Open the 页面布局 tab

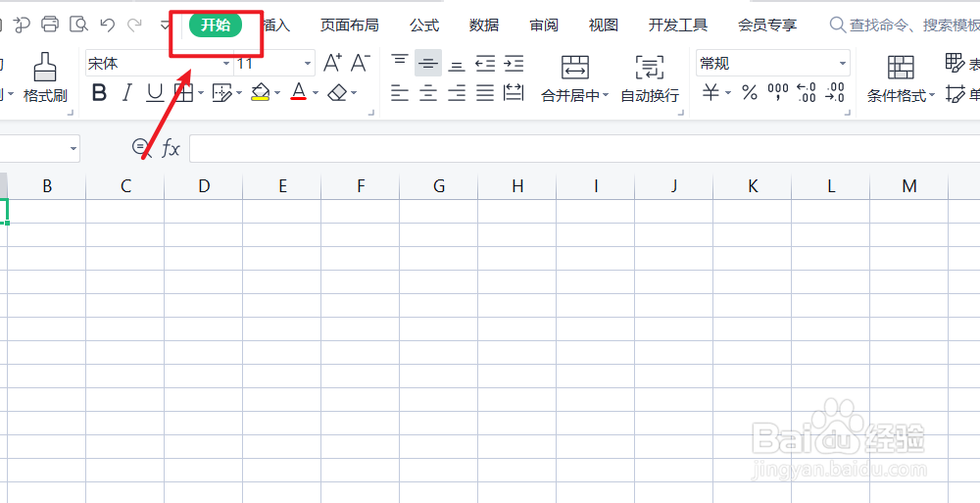pos(350,25)
